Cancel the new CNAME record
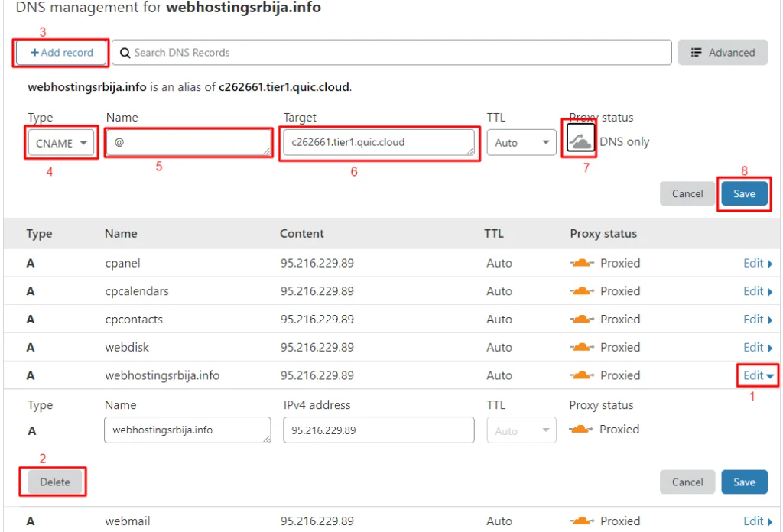 click(x=687, y=193)
